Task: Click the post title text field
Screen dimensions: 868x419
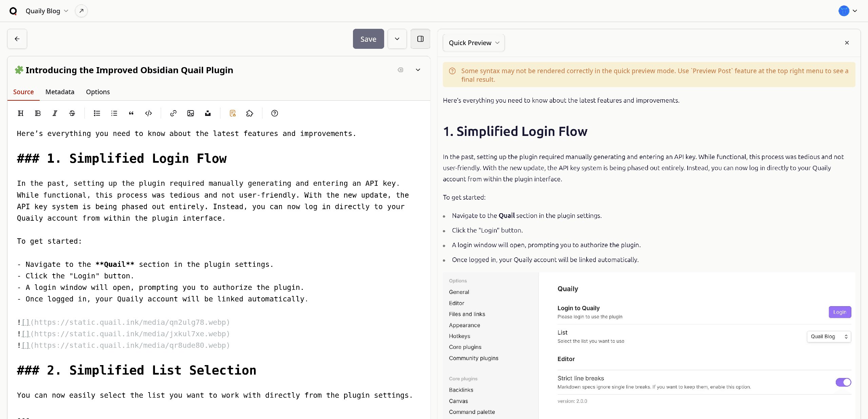Action: tap(129, 70)
